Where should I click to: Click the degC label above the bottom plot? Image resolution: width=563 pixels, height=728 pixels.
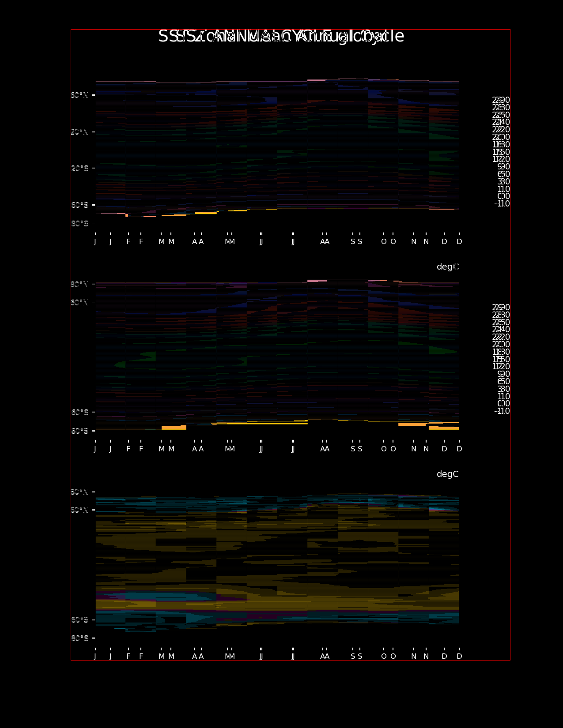448,474
